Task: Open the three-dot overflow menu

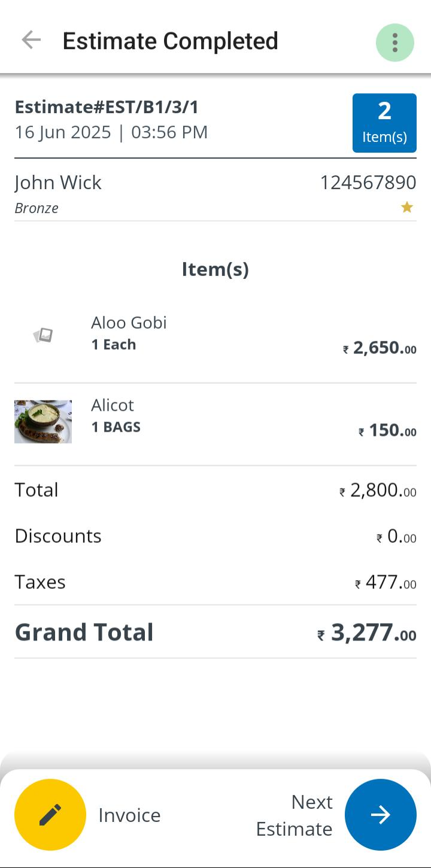Action: pyautogui.click(x=394, y=43)
